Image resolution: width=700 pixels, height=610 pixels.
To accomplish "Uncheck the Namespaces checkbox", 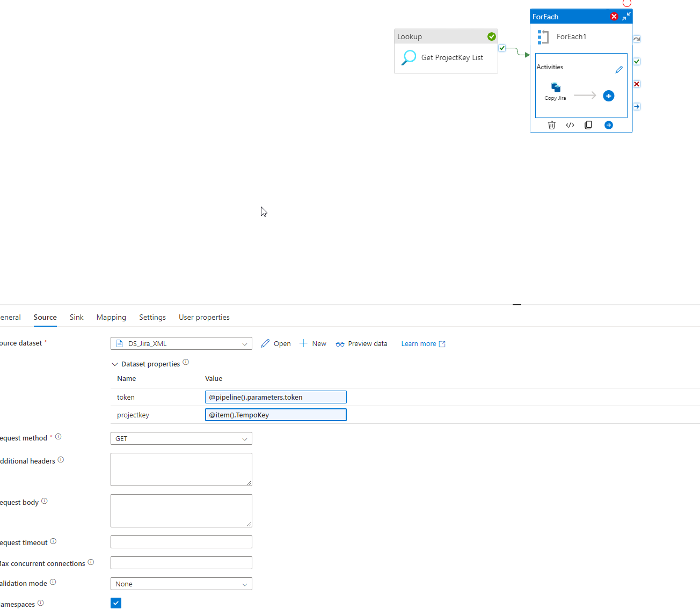I will pos(116,603).
